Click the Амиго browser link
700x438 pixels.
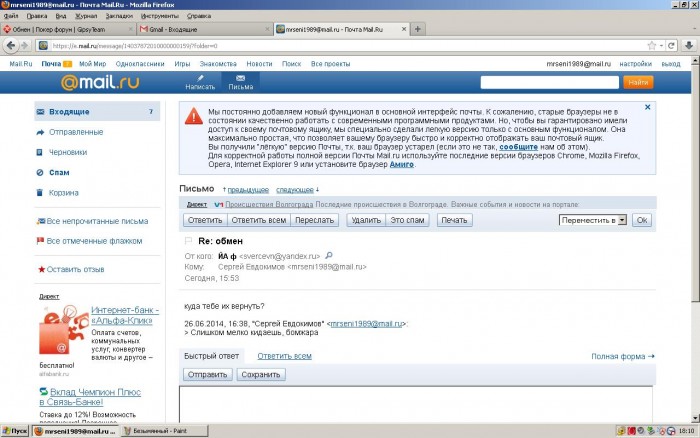pyautogui.click(x=401, y=164)
